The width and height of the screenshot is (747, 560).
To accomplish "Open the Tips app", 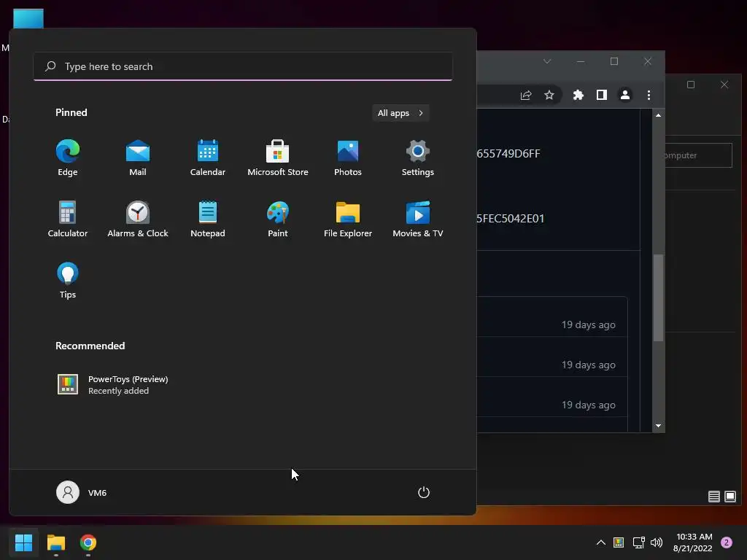I will pyautogui.click(x=68, y=281).
